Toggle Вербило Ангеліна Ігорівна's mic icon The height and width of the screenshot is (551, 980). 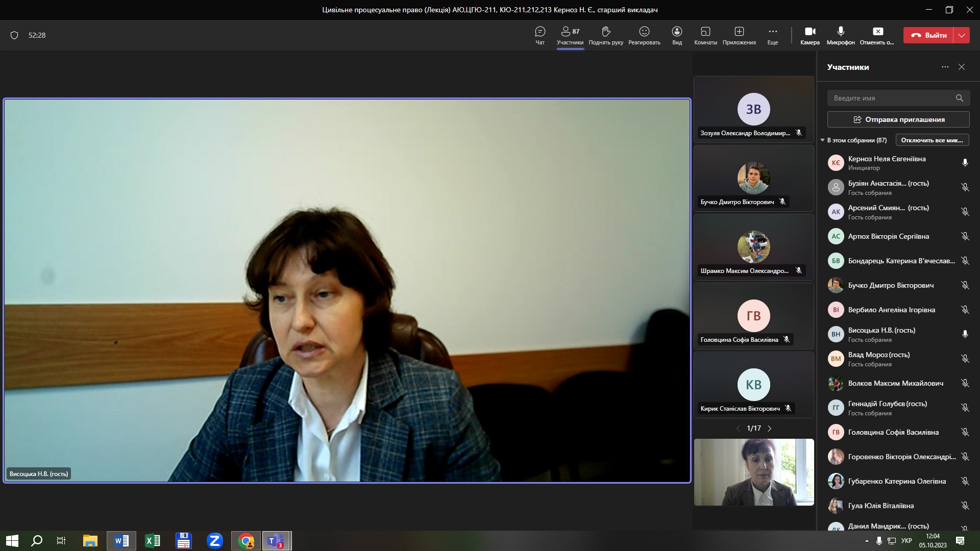965,310
